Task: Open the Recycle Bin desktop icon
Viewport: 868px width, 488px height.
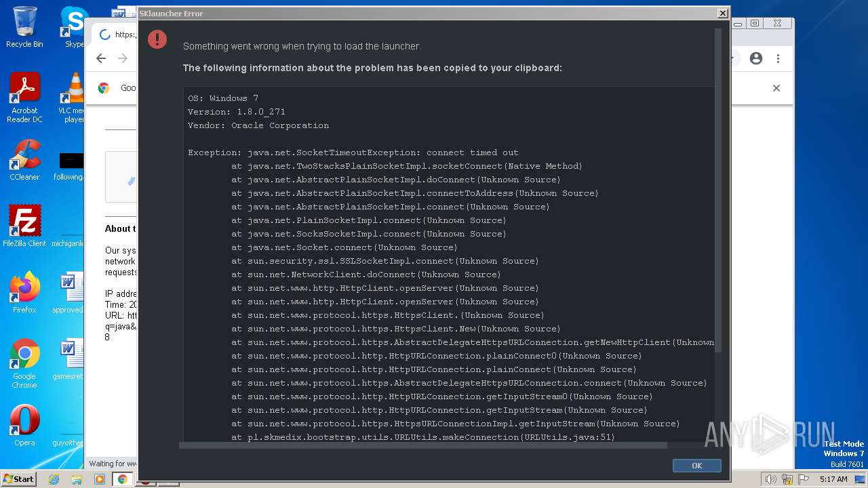Action: (24, 27)
